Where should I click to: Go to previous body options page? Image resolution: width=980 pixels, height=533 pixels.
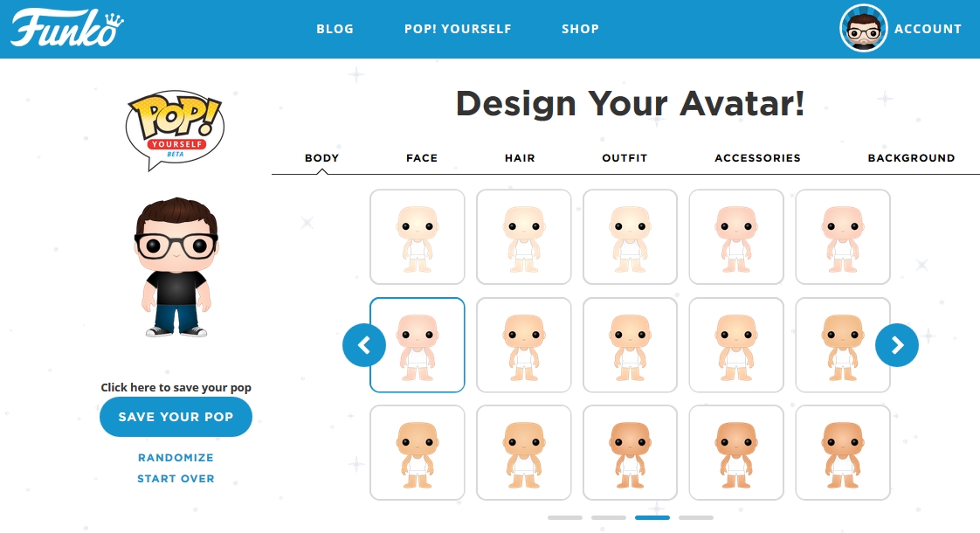click(x=363, y=344)
